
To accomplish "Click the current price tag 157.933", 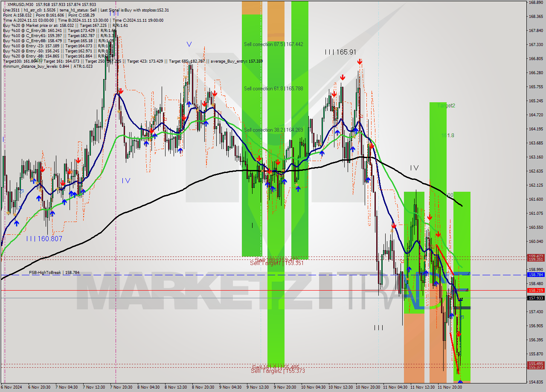I will [536, 298].
